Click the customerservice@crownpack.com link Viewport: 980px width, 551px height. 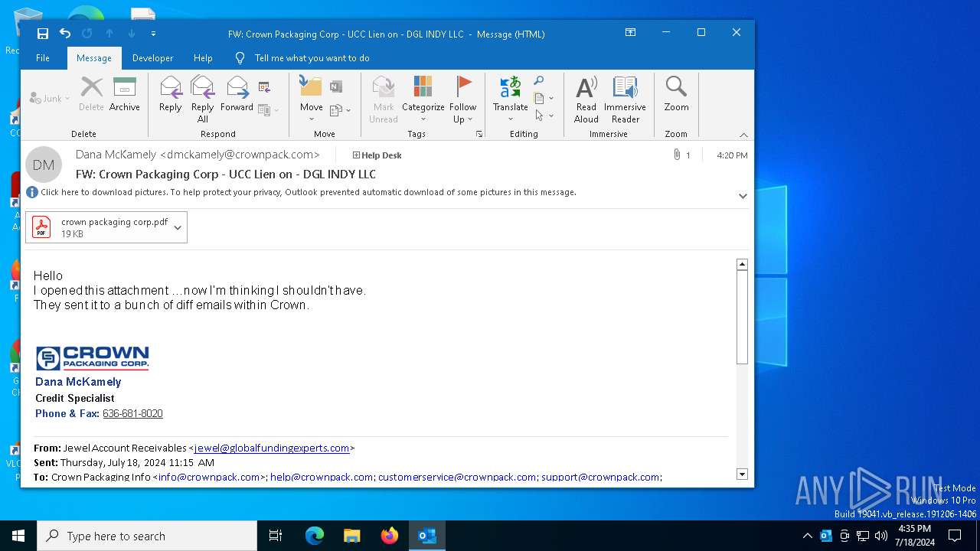click(x=457, y=477)
